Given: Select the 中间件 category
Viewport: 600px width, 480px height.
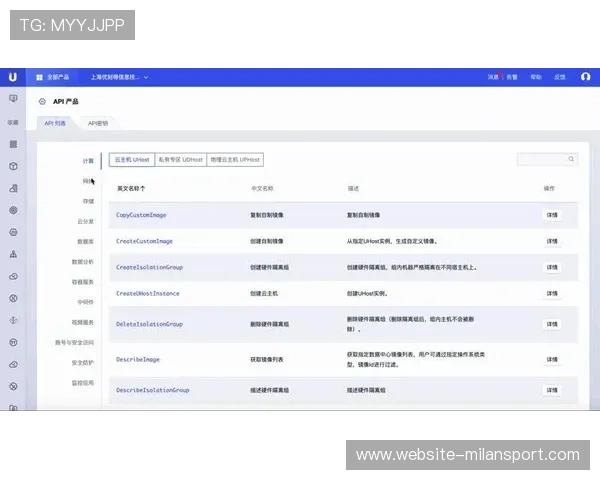Looking at the screenshot, I should click(86, 302).
